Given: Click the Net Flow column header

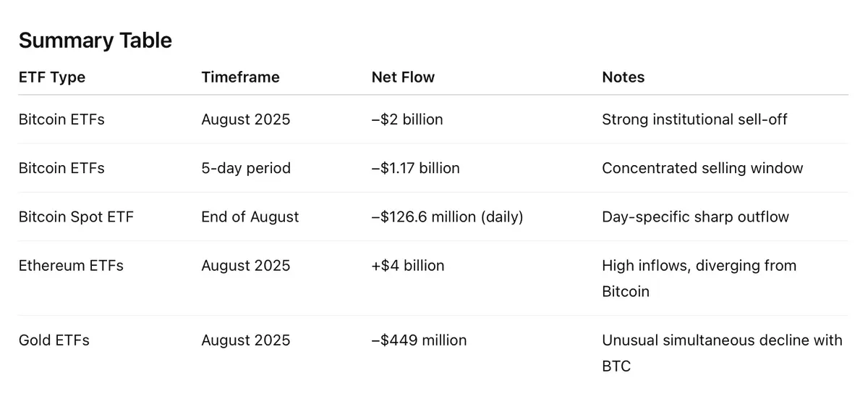Looking at the screenshot, I should point(403,77).
